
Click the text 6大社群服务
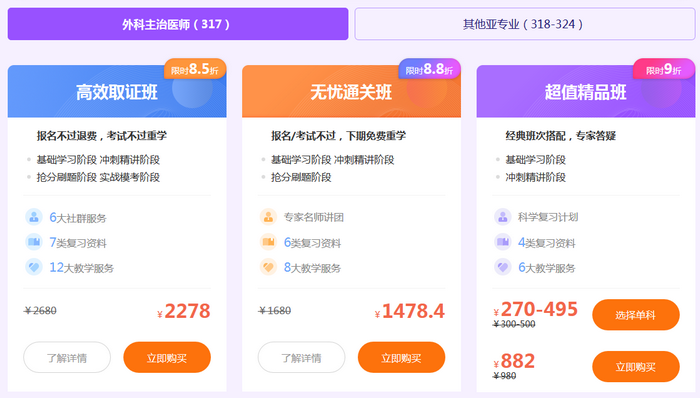[x=78, y=218]
